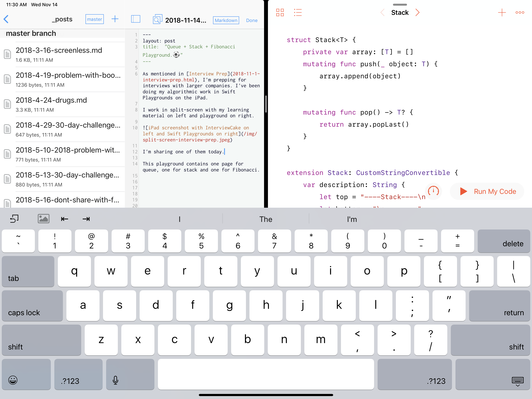Tap the document icon beside 2018-4-24-drugs.md
Viewport: 532px width, 399px height.
7,104
